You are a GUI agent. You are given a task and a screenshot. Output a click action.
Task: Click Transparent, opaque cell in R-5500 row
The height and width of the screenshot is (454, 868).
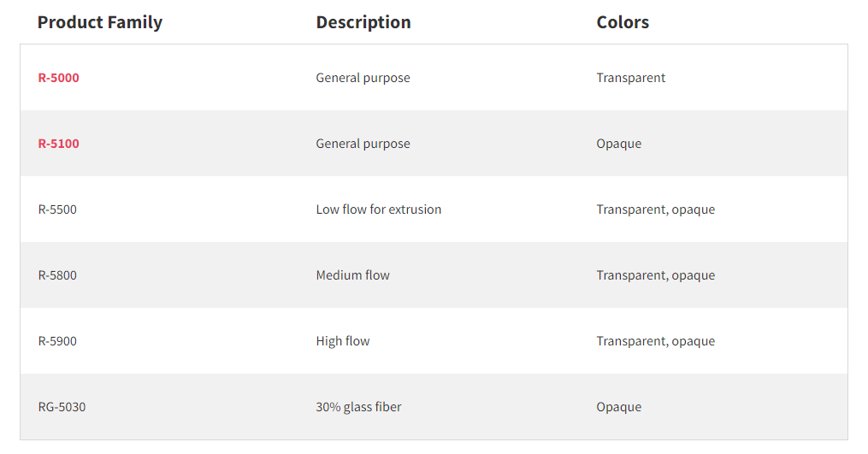pyautogui.click(x=656, y=209)
